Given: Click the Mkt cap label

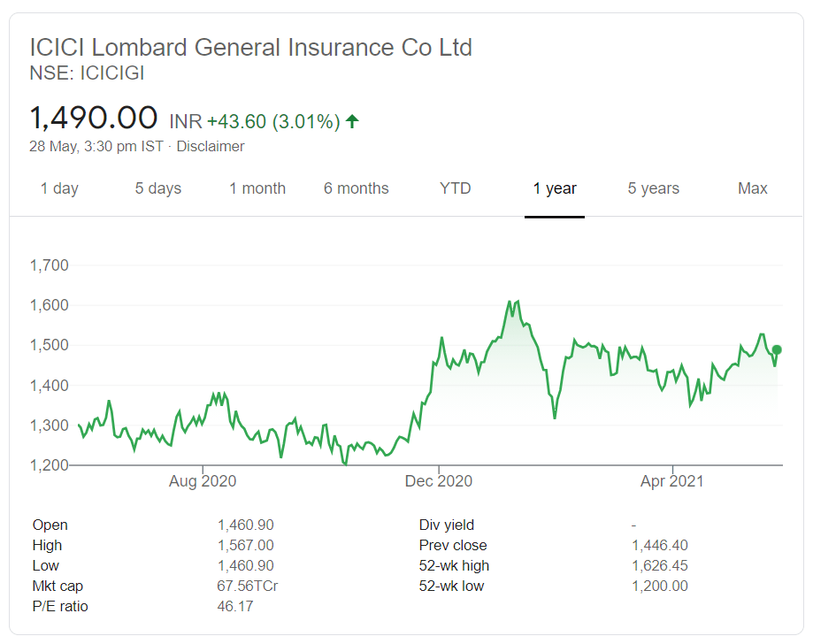Looking at the screenshot, I should pyautogui.click(x=58, y=586).
